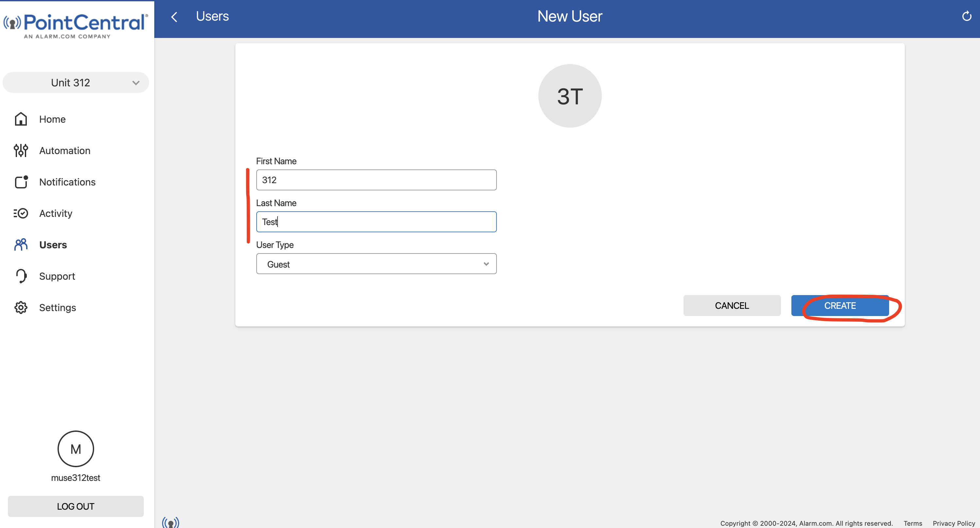980x528 pixels.
Task: Click the Home house icon
Action: 21,119
